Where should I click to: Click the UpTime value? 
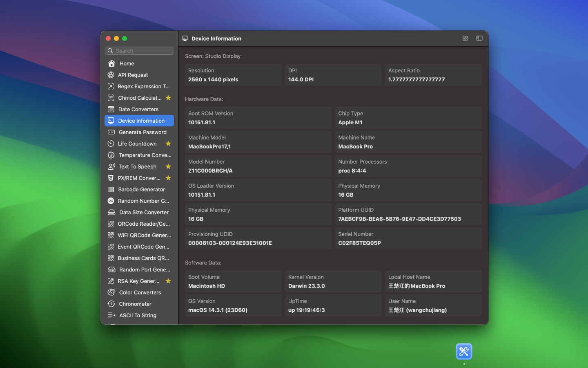pyautogui.click(x=307, y=310)
